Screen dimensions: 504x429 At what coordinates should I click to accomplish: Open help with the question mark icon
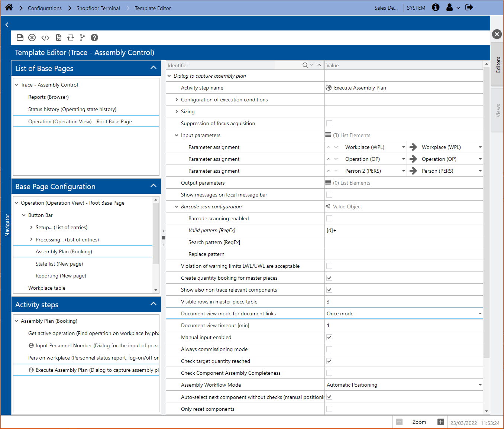tap(94, 38)
